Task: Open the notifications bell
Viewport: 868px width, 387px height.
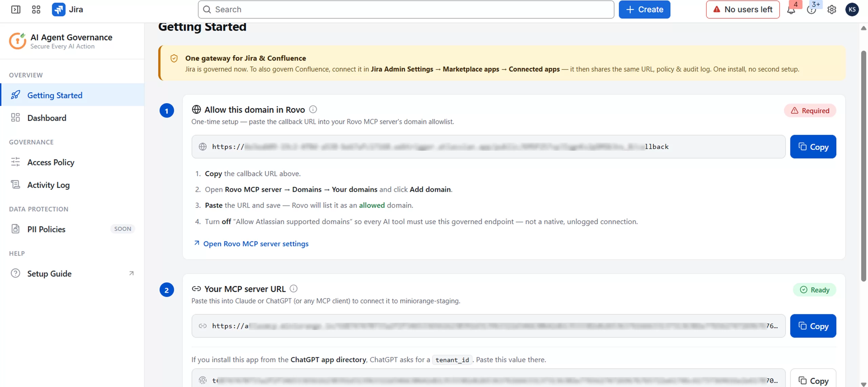Action: pos(791,10)
